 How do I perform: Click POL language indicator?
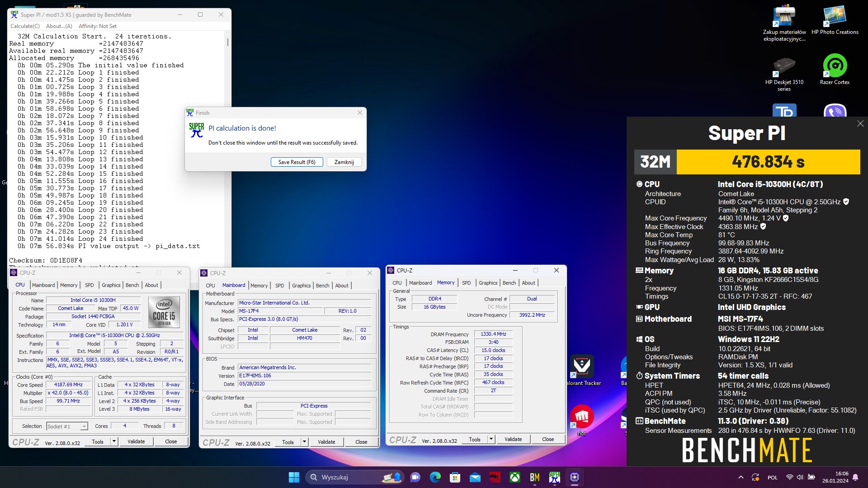pos(773,478)
